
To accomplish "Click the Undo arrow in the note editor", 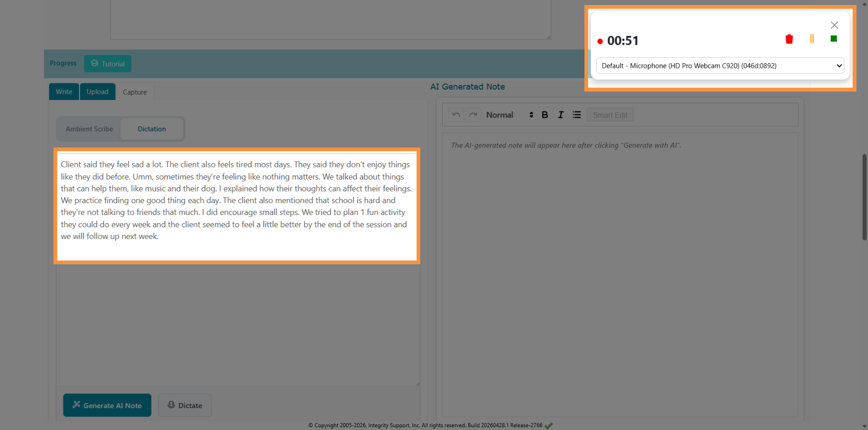I will (x=456, y=115).
